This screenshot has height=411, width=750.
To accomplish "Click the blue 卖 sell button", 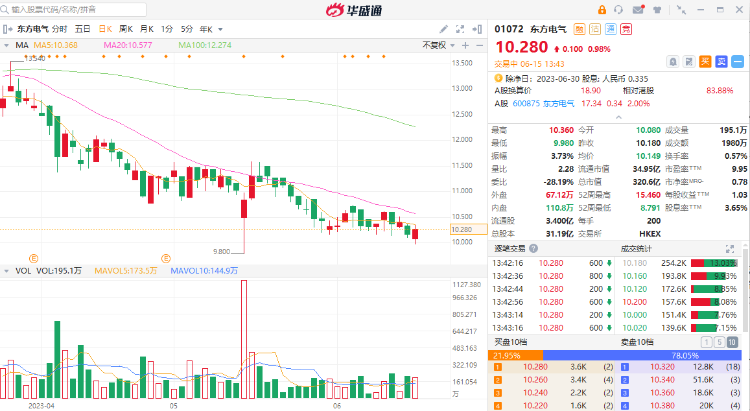I will (x=721, y=61).
